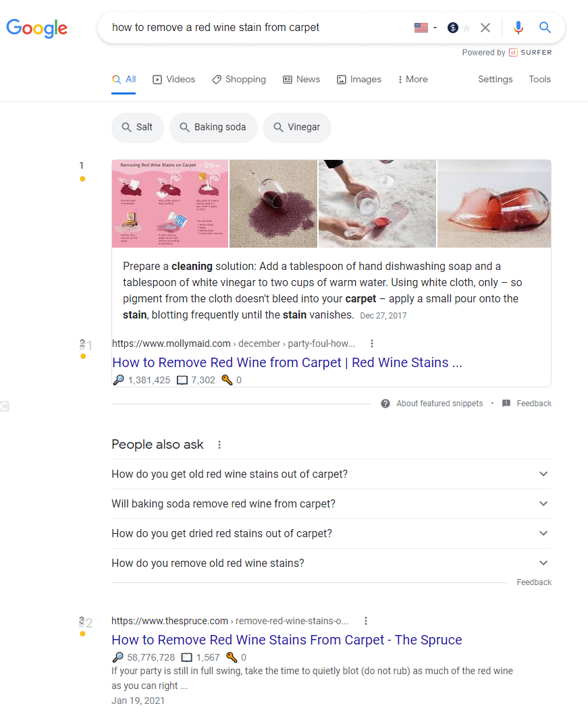The image size is (588, 716).
Task: Start a voice search with the microphone icon
Action: pos(518,28)
